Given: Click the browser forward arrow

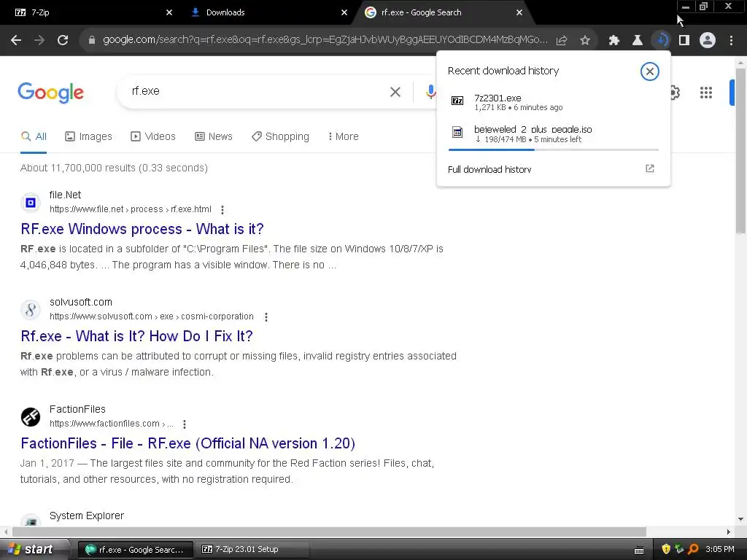Looking at the screenshot, I should 39,41.
